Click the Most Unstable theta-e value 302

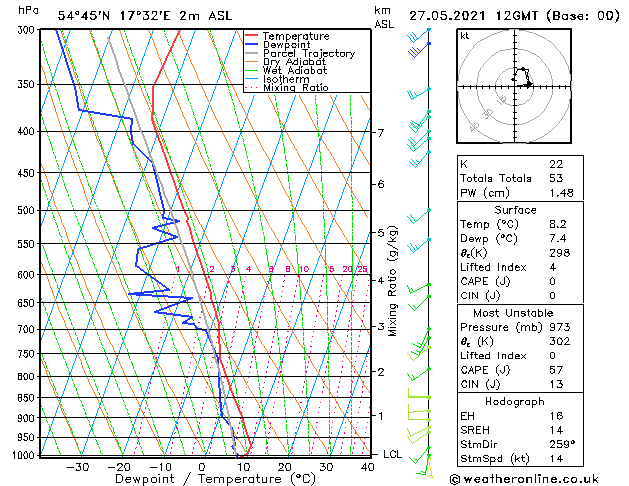[560, 341]
